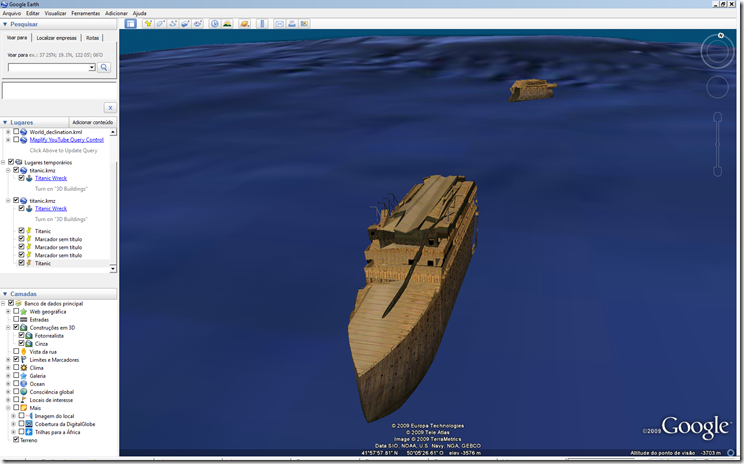
Task: Click the first Titanic Wreck anchor icon
Action: click(x=29, y=178)
